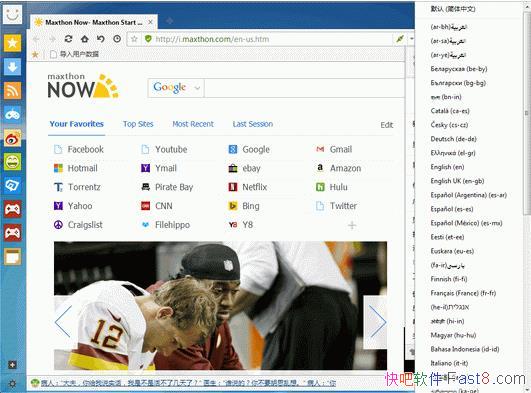Click the scrolling news ticker link
Image resolution: width=531 pixels, height=393 pixels.
click(188, 383)
